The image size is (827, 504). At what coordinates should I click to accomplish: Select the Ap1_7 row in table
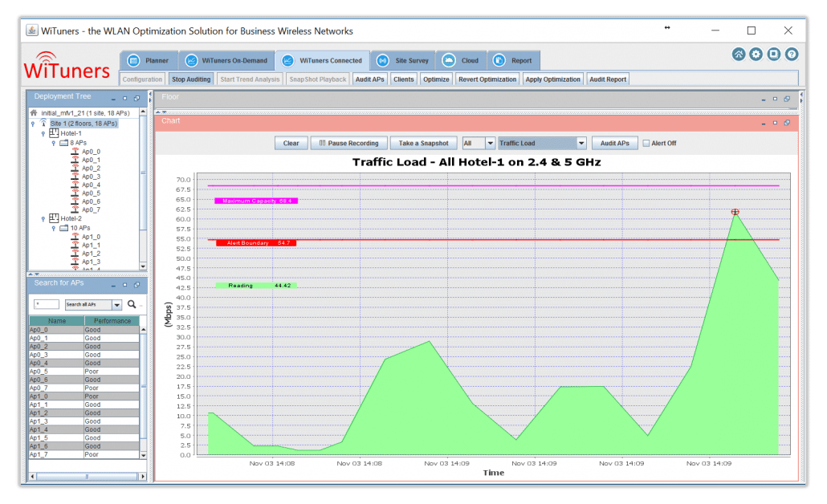pos(84,454)
